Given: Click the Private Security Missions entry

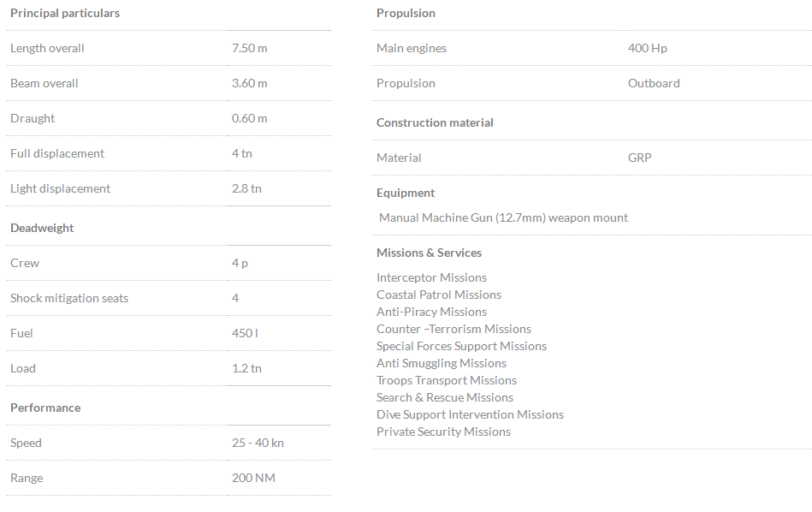Looking at the screenshot, I should (x=443, y=432).
